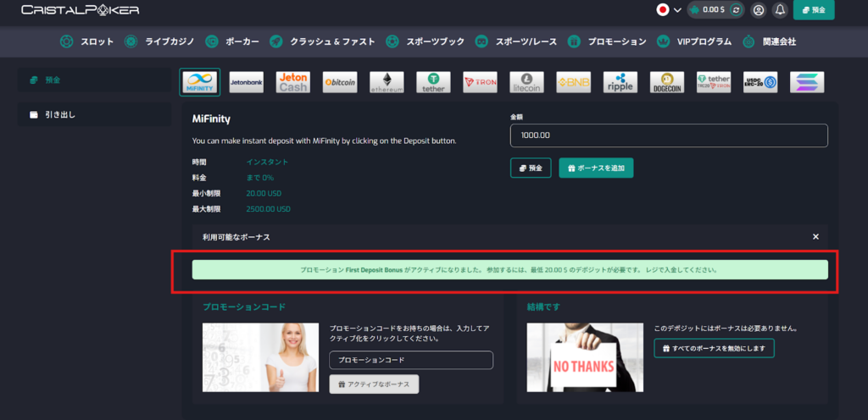This screenshot has width=868, height=420.
Task: Expand the language selector chevron
Action: point(677,10)
